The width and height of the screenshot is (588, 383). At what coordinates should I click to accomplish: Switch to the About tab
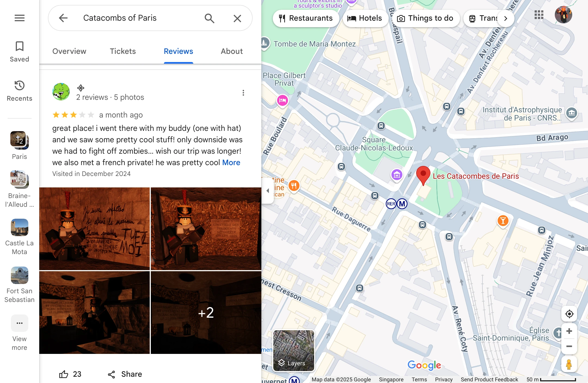232,51
